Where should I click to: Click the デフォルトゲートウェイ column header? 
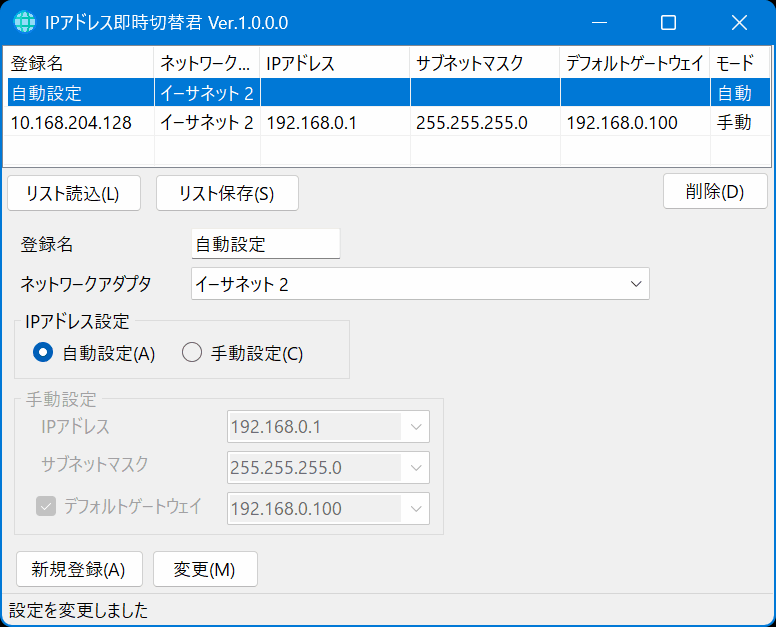tap(635, 63)
